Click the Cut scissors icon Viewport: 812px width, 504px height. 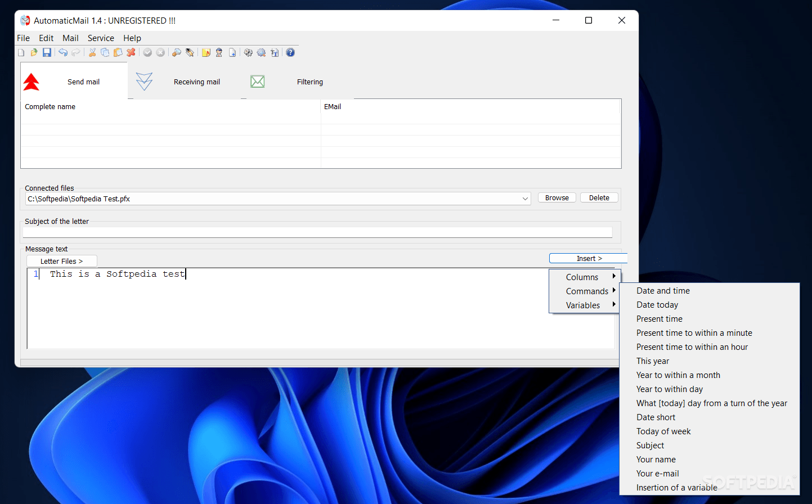[92, 52]
